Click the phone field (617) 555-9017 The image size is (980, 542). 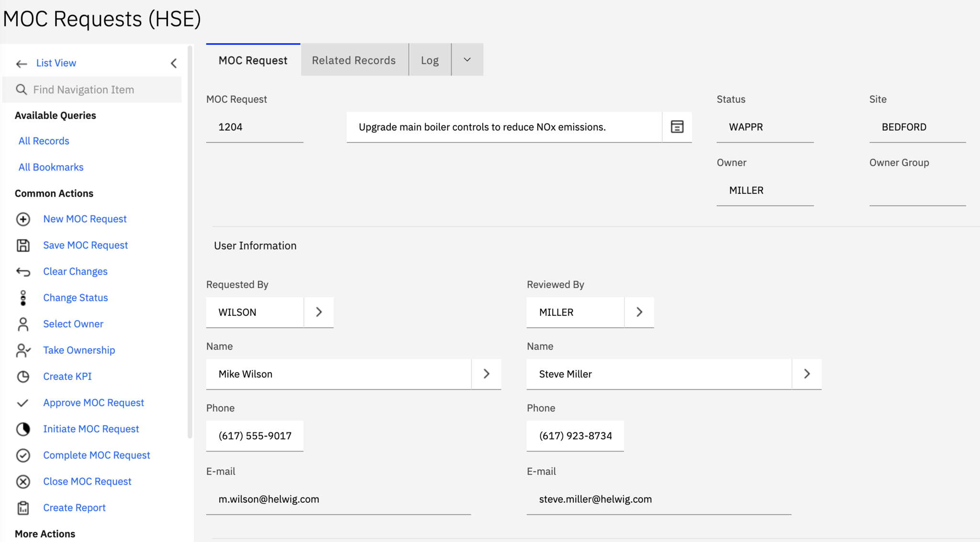coord(255,436)
